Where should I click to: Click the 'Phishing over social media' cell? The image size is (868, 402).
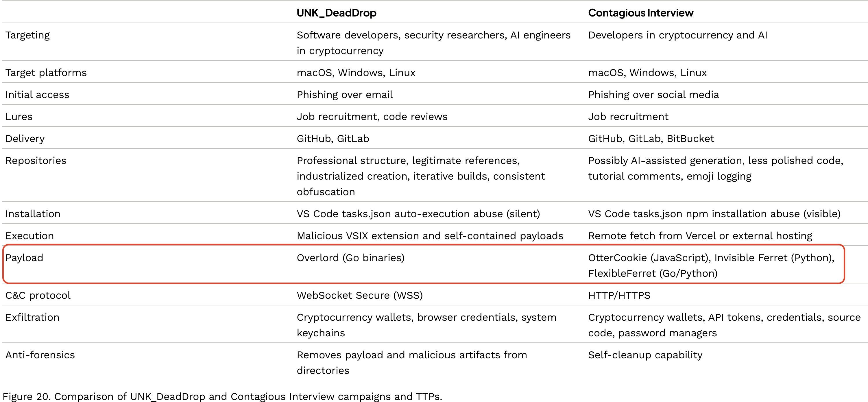click(x=653, y=95)
